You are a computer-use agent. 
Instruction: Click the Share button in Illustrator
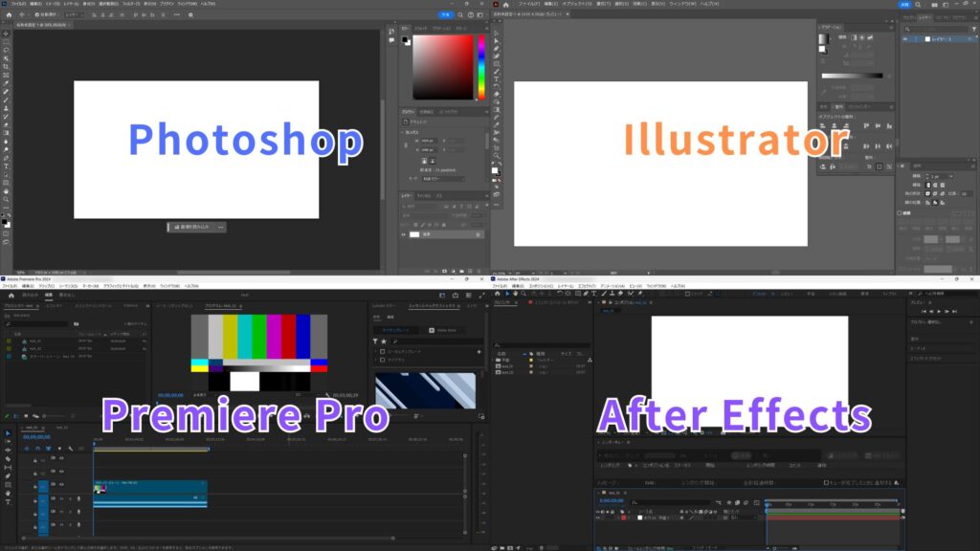(x=905, y=5)
